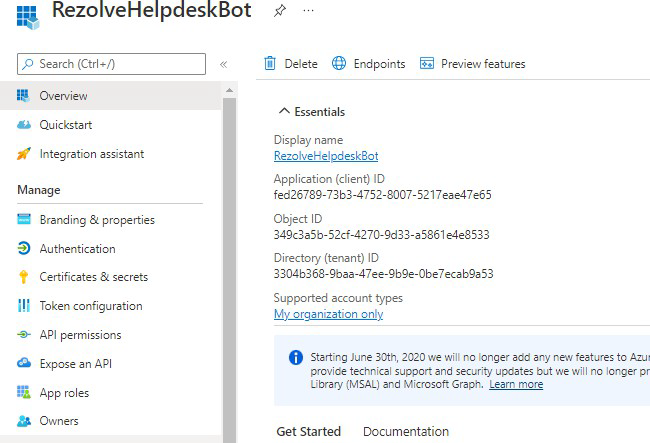Screen dimensions: 650x443
Task: Click the Expose an API cloud icon
Action: 24,363
